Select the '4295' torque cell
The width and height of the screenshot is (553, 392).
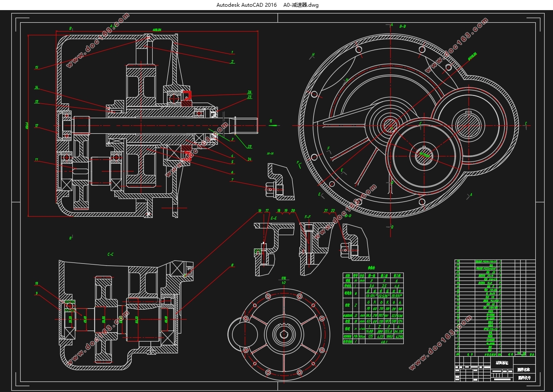398,336
